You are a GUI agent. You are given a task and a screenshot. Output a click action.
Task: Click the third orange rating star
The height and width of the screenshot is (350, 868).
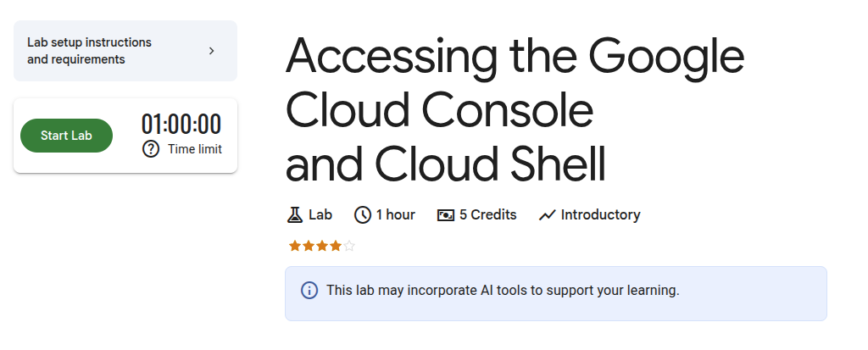pyautogui.click(x=322, y=246)
